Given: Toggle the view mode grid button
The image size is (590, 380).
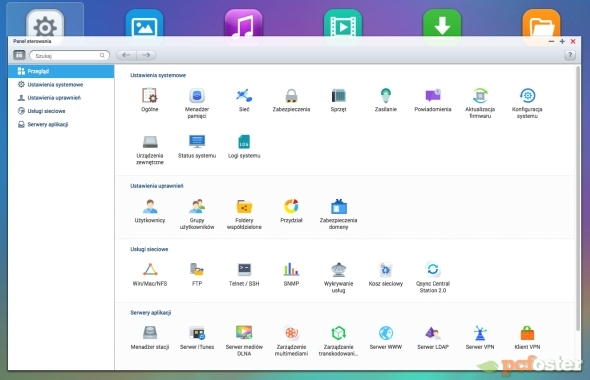Looking at the screenshot, I should [x=19, y=55].
